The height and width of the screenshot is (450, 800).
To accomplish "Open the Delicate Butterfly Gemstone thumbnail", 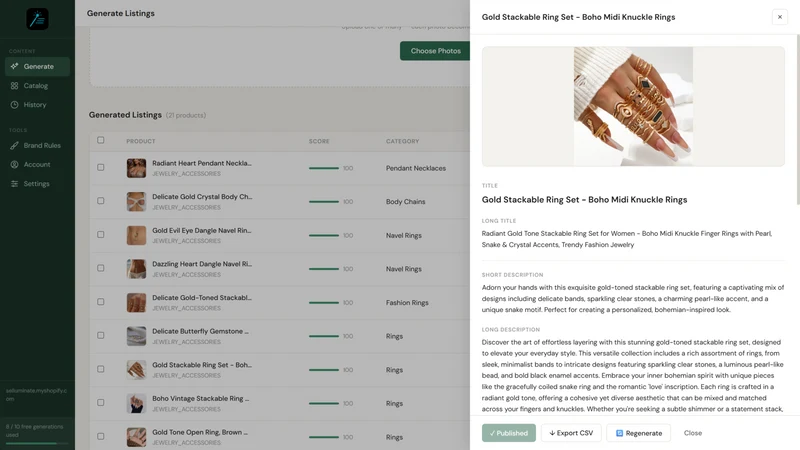I will click(x=136, y=336).
